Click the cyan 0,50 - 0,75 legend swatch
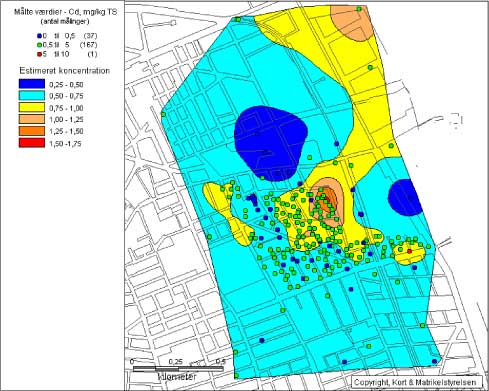 pos(32,96)
